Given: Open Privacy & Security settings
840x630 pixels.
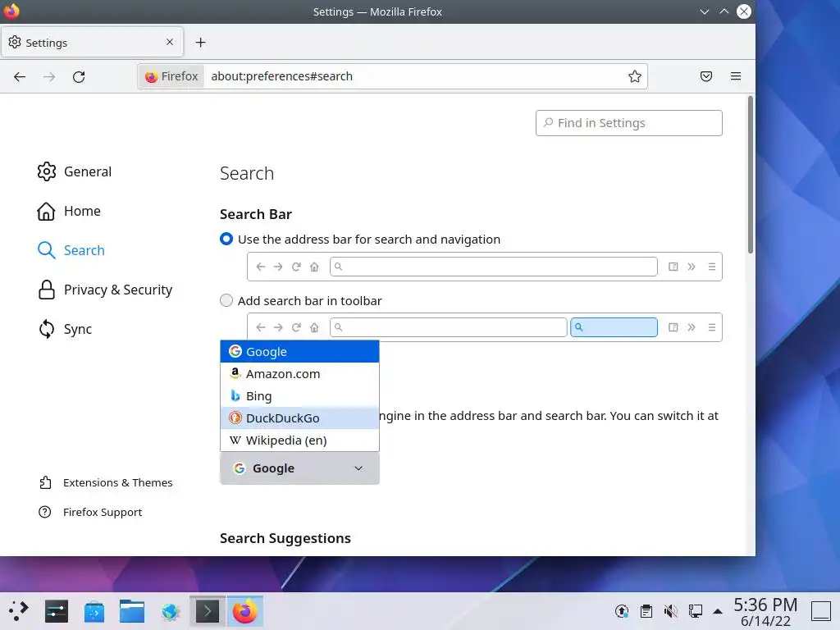Looking at the screenshot, I should pyautogui.click(x=104, y=290).
